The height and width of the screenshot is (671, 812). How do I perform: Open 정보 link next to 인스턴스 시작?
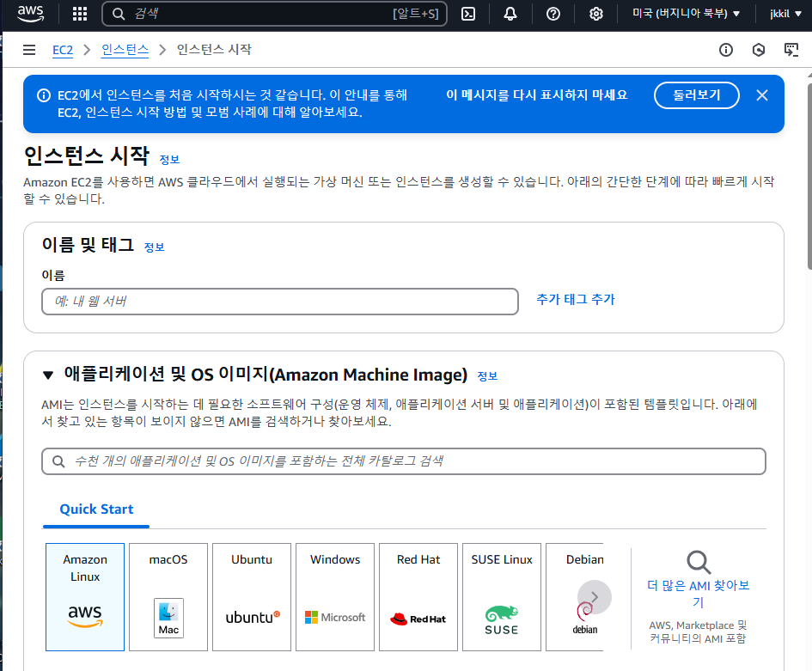coord(169,160)
